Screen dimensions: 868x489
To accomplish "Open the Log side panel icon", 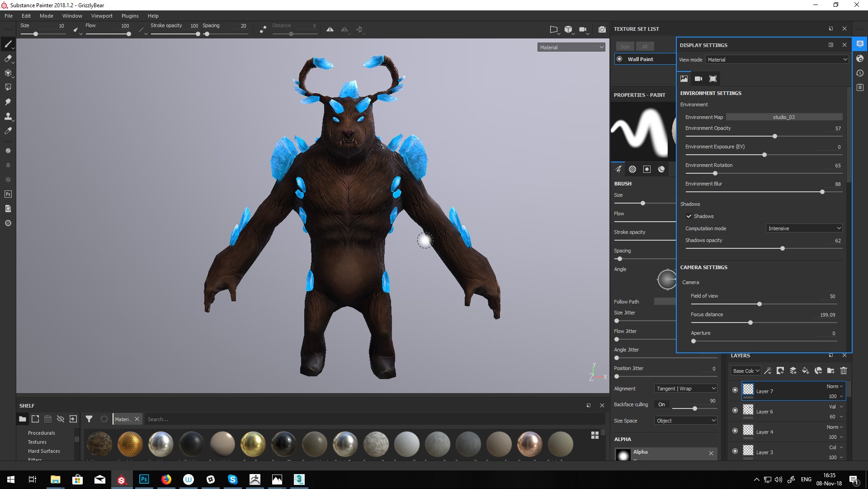I will [860, 87].
